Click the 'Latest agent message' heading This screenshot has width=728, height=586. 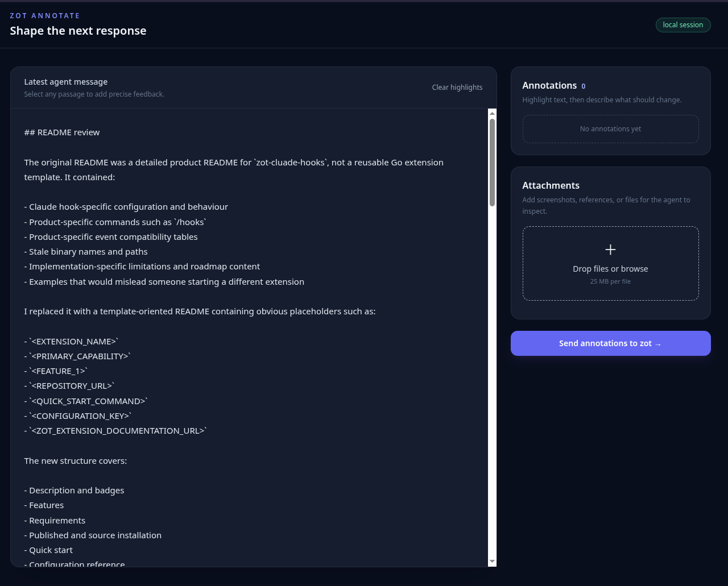pos(66,82)
